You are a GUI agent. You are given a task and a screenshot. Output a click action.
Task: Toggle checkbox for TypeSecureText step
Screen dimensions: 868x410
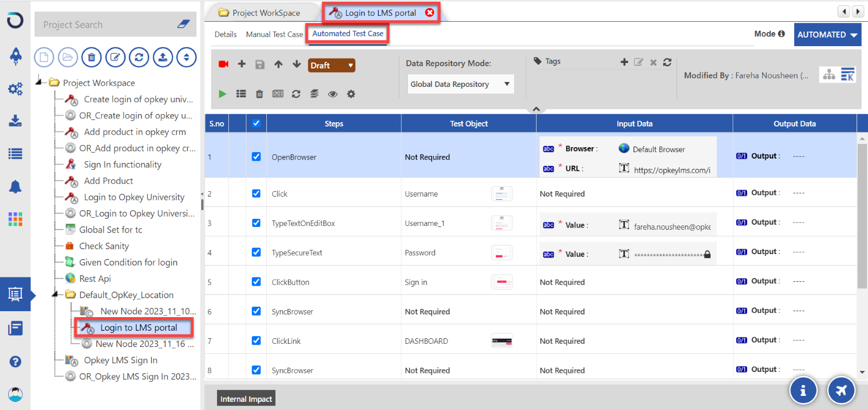[x=256, y=252]
